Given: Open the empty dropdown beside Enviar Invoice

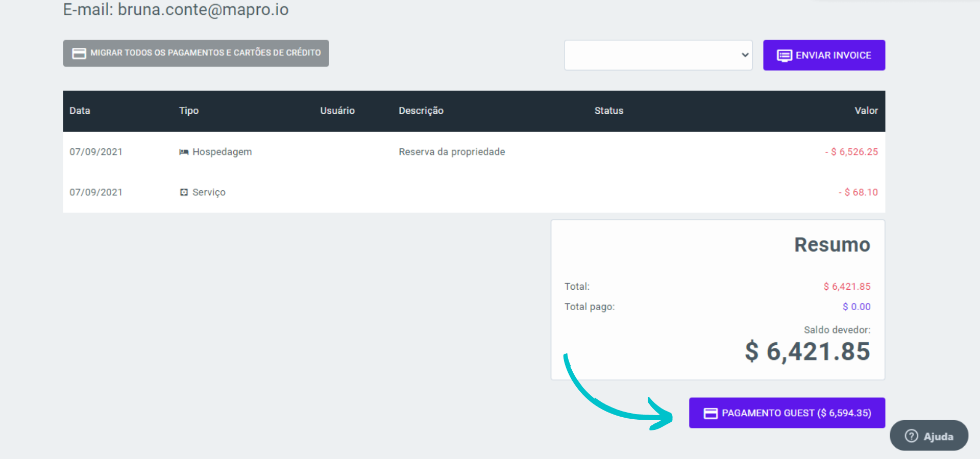Looking at the screenshot, I should [658, 55].
